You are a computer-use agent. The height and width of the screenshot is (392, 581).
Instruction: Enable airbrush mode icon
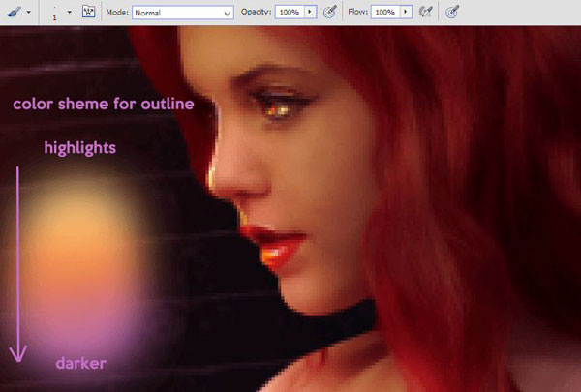click(426, 12)
